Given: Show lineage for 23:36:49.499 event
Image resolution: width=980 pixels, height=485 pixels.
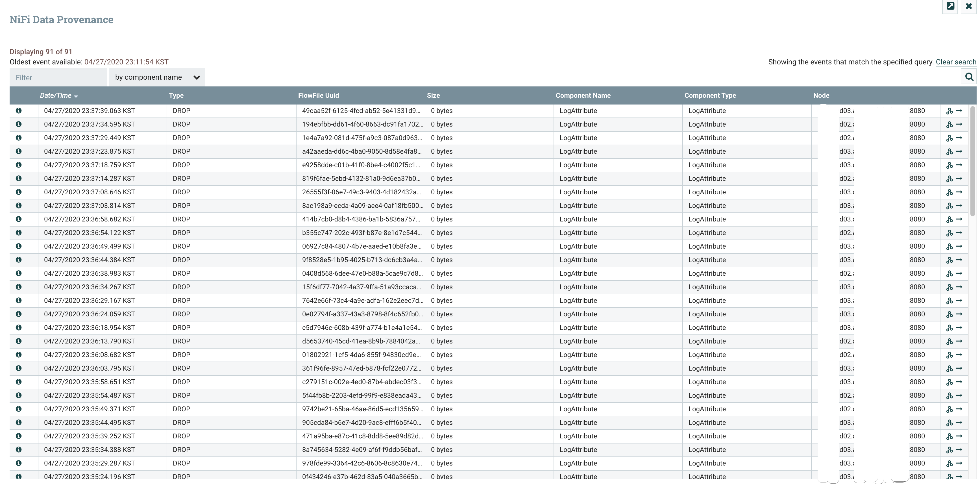Looking at the screenshot, I should pyautogui.click(x=949, y=247).
